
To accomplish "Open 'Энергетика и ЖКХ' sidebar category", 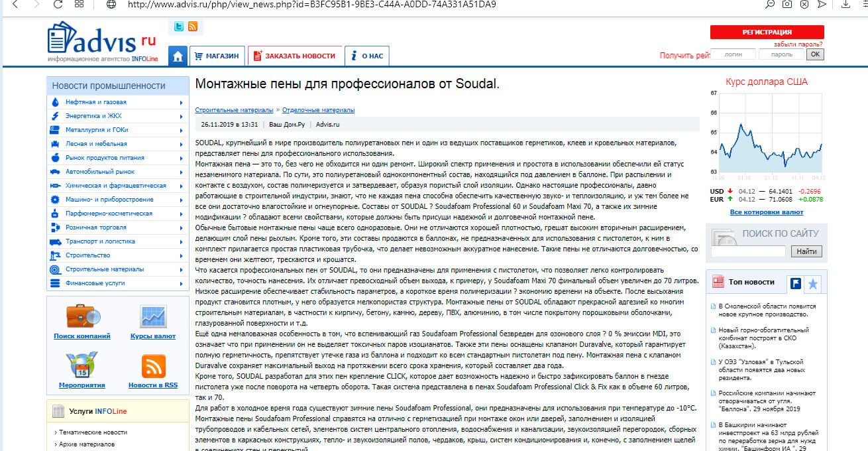I will [x=93, y=116].
